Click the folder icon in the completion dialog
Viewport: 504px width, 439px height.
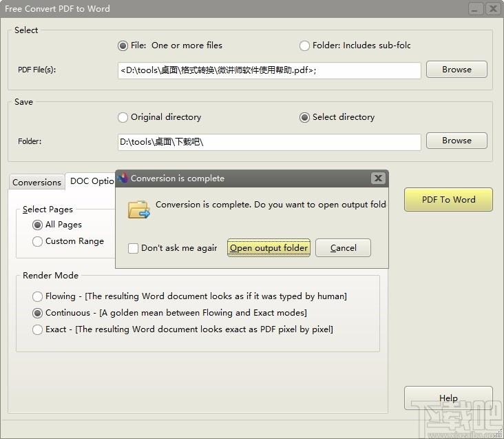pyautogui.click(x=139, y=210)
